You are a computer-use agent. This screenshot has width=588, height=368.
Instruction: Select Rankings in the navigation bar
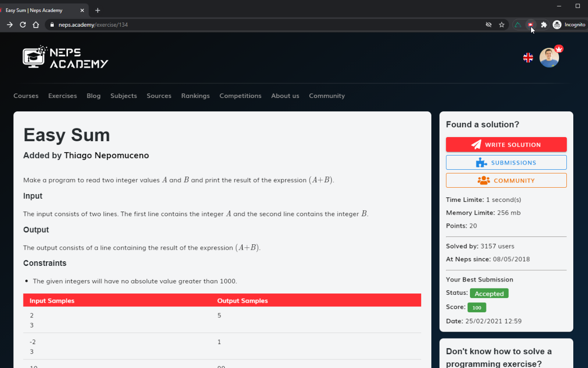195,96
